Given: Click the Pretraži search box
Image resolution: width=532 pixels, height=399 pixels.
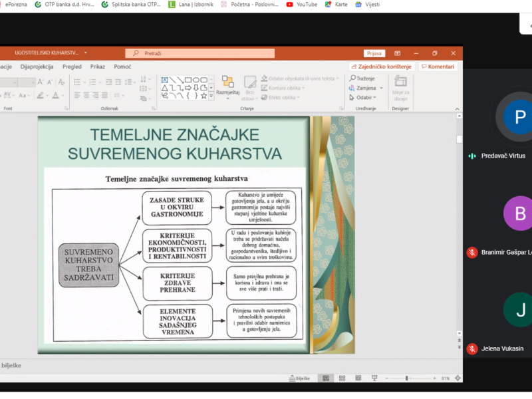Looking at the screenshot, I should (200, 53).
